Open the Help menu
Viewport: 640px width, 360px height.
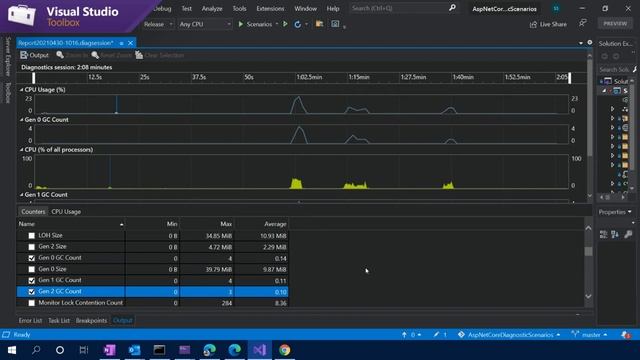[333, 8]
